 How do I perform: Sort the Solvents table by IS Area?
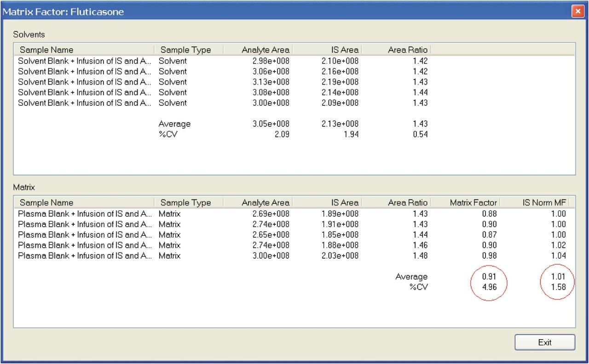pos(344,50)
